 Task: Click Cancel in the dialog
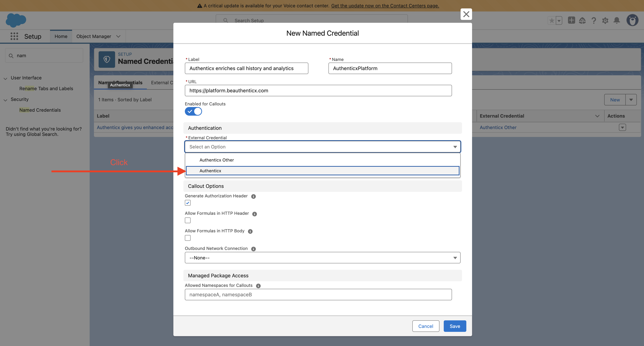(x=426, y=326)
